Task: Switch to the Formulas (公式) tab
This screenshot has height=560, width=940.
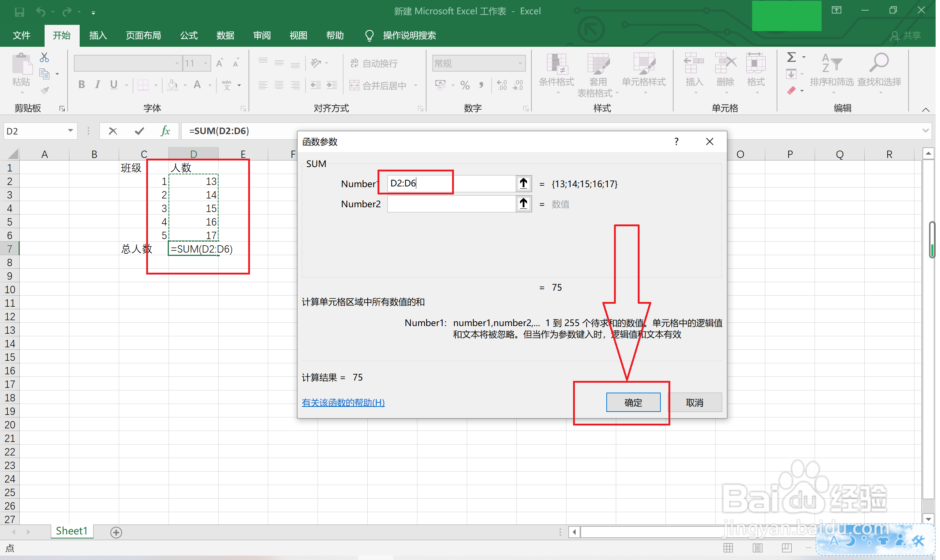Action: (190, 35)
